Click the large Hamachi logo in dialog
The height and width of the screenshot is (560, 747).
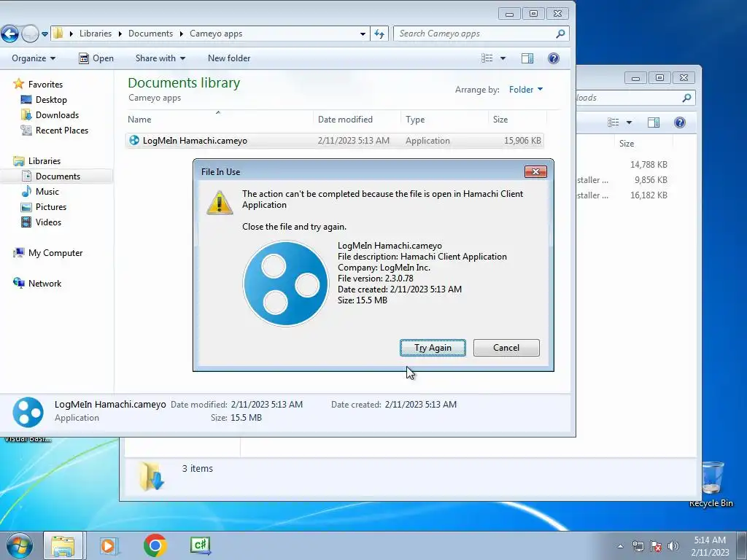click(286, 284)
